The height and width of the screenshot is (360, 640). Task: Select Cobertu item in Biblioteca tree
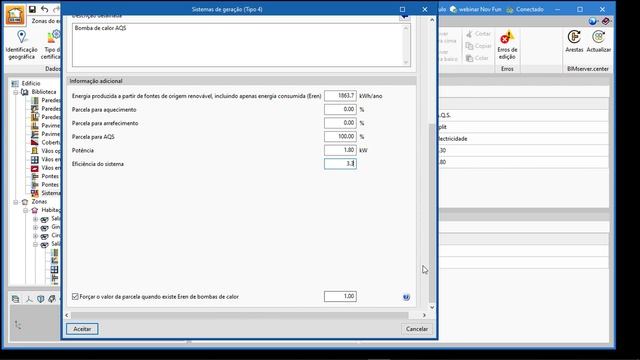pyautogui.click(x=51, y=142)
